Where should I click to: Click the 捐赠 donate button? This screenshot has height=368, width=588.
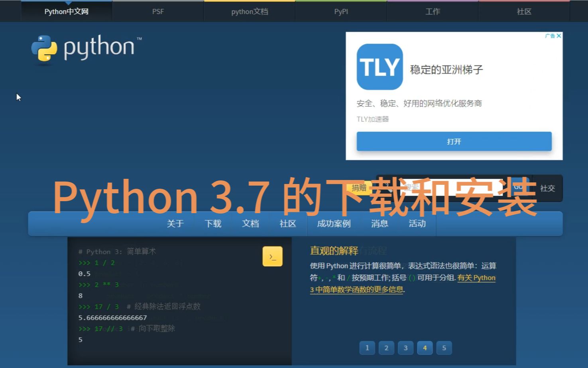pyautogui.click(x=359, y=188)
